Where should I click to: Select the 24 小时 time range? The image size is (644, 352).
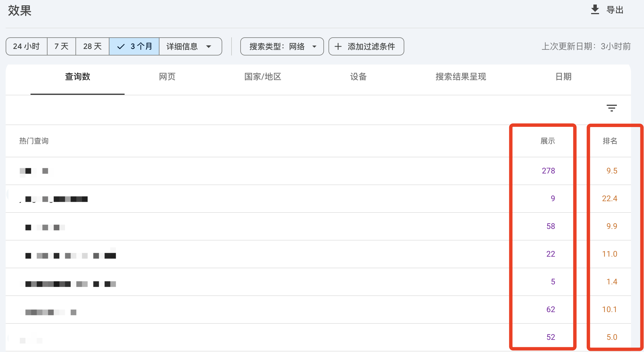pyautogui.click(x=26, y=46)
